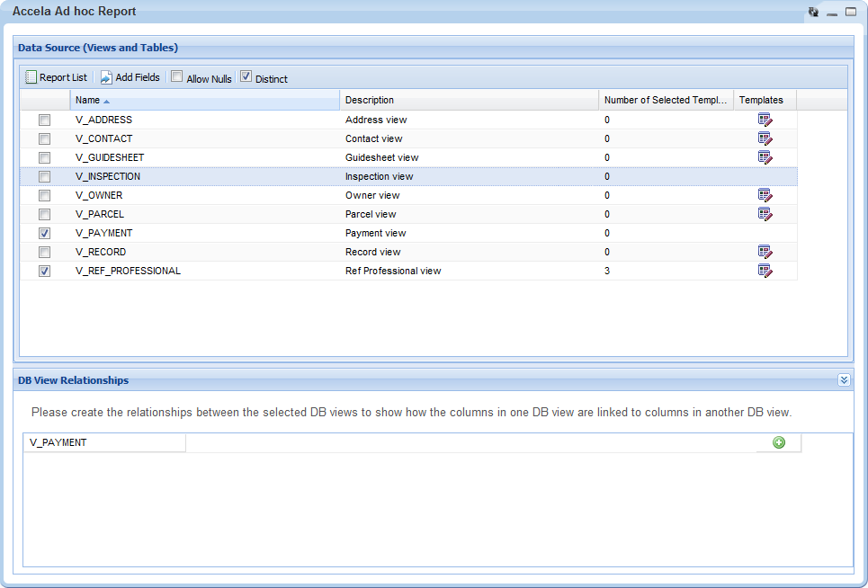This screenshot has width=868, height=588.
Task: Click the Add Fields button
Action: [x=130, y=77]
